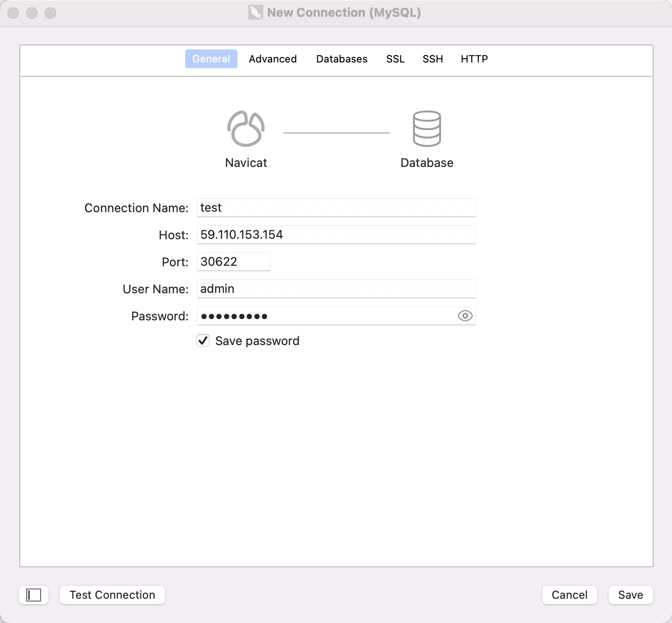
Task: Click the Database cylinder icon
Action: coord(427,129)
